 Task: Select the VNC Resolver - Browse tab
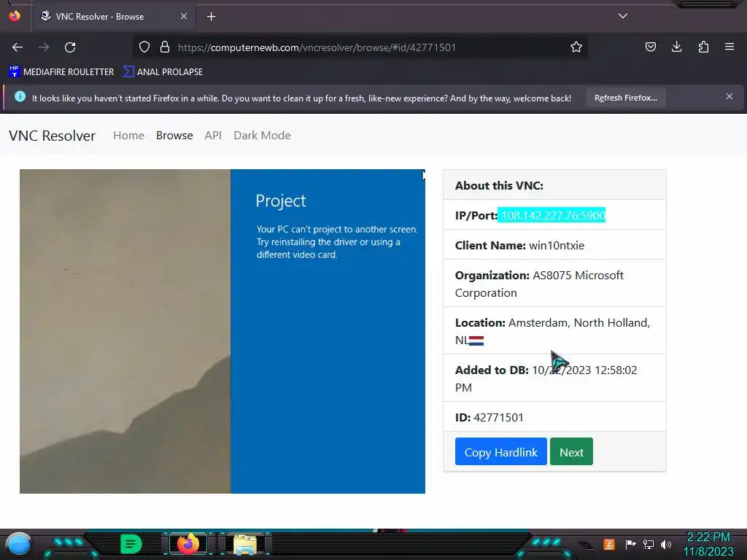[113, 17]
